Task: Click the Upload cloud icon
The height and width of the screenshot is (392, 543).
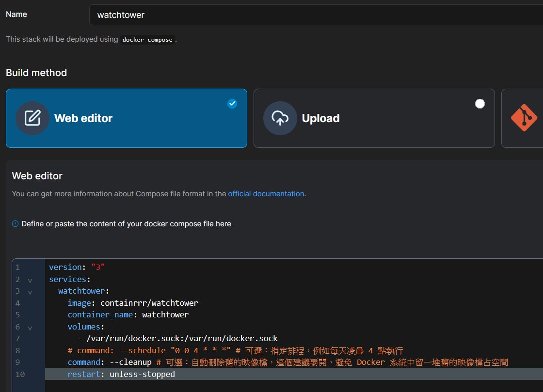Action: click(280, 118)
